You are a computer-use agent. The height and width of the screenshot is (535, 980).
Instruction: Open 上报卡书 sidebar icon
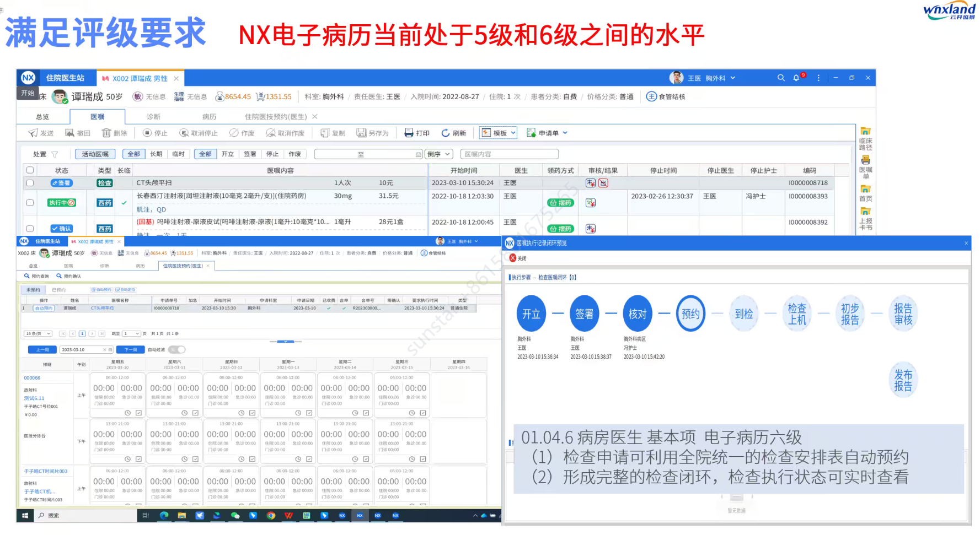[x=866, y=212]
